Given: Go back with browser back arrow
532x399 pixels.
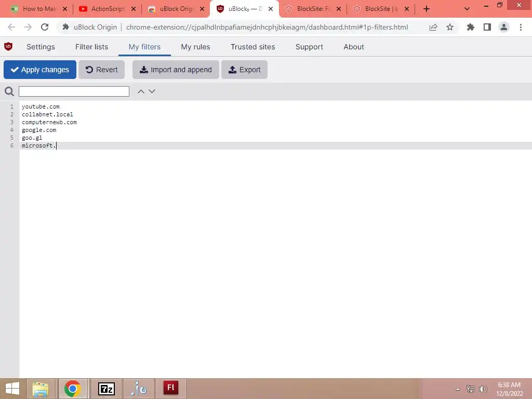Looking at the screenshot, I should click(11, 27).
